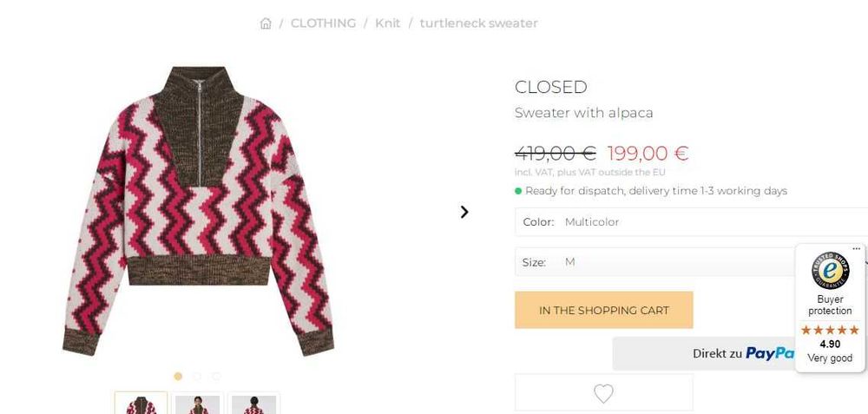This screenshot has height=414, width=868.
Task: Show next product image arrow
Action: tap(464, 212)
